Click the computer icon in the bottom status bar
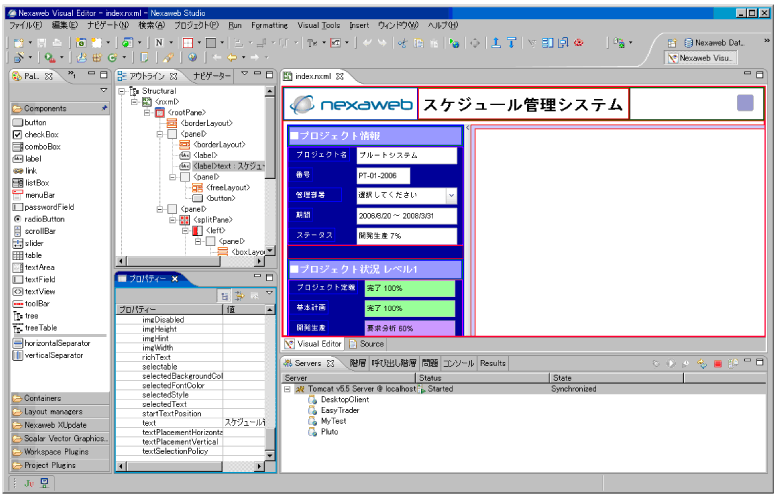 [45, 483]
